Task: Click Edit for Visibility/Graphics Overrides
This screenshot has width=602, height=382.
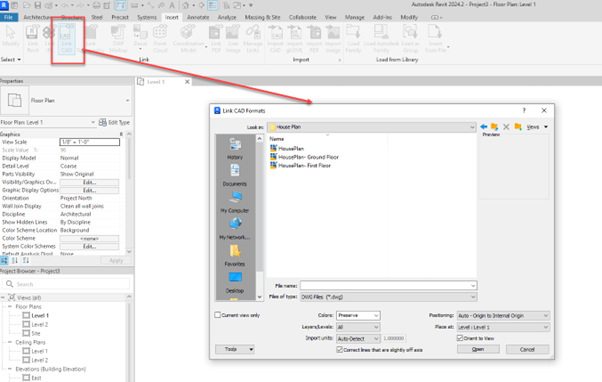Action: point(89,182)
